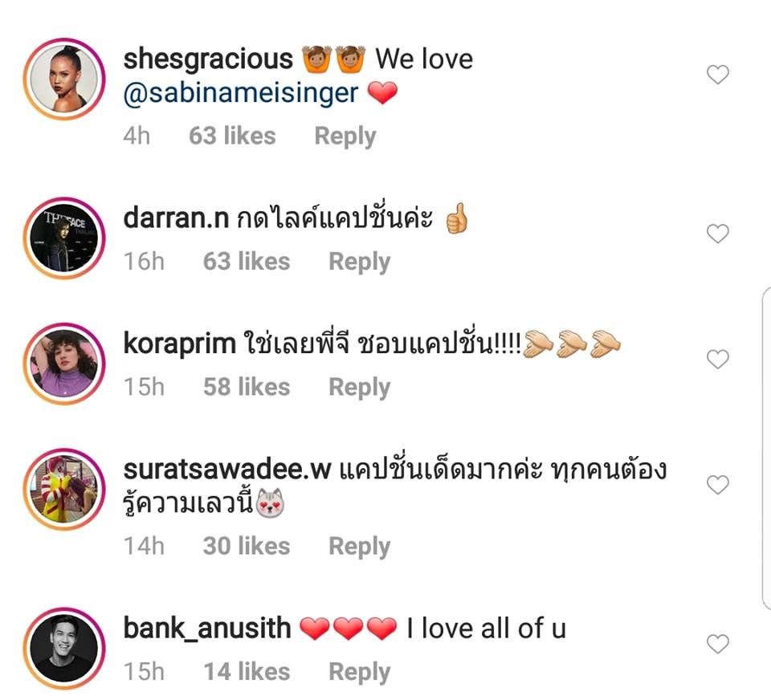
Task: Open username shesgracious profile link
Action: pos(208,60)
